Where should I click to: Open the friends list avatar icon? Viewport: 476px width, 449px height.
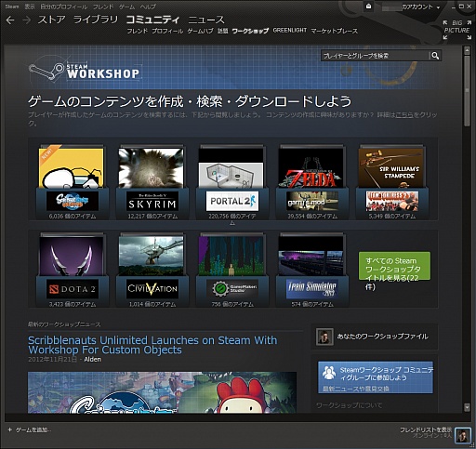pos(463,435)
